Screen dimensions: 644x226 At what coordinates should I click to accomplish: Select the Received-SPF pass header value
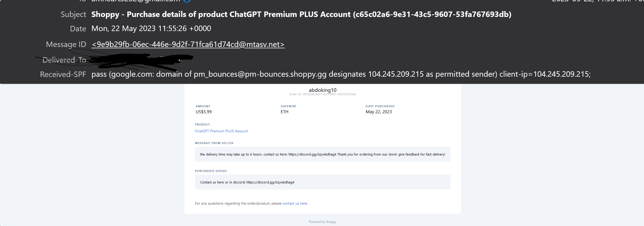click(x=341, y=74)
